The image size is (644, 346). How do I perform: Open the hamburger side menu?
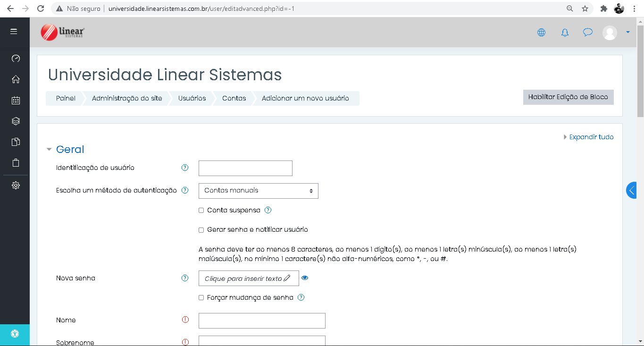(x=14, y=32)
